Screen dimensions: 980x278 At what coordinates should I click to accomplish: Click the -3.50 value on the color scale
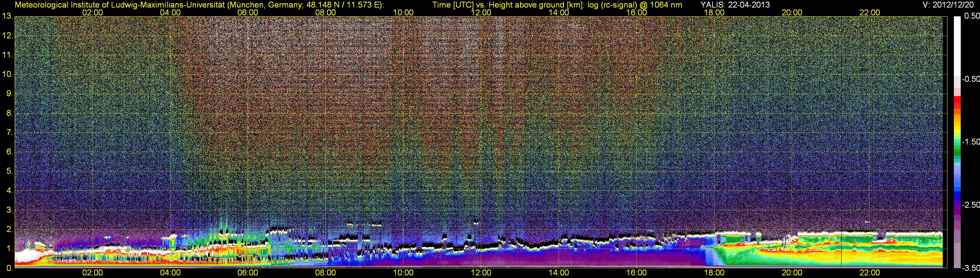coord(971,268)
